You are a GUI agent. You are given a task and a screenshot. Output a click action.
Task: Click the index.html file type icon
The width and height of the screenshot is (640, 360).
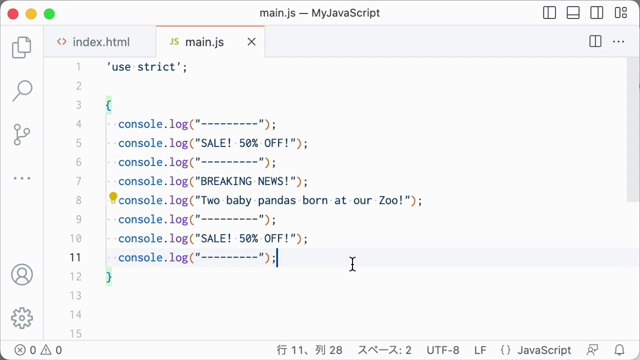[62, 42]
